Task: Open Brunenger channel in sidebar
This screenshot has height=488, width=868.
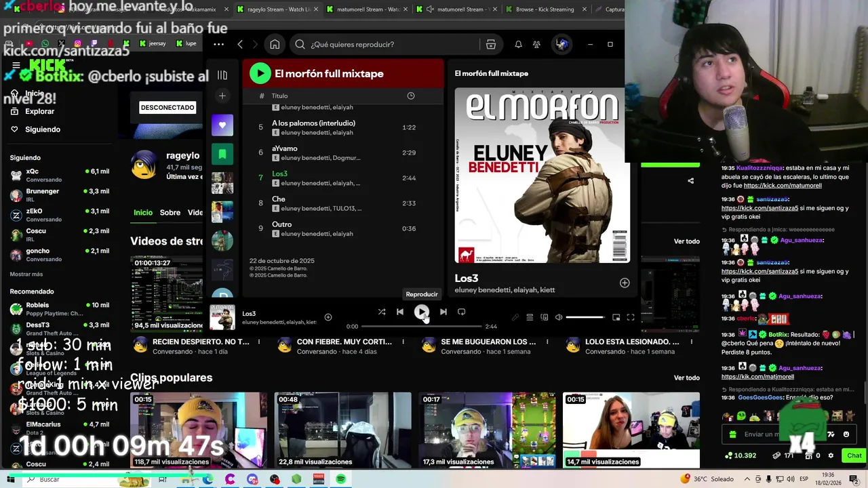Action: (x=60, y=195)
